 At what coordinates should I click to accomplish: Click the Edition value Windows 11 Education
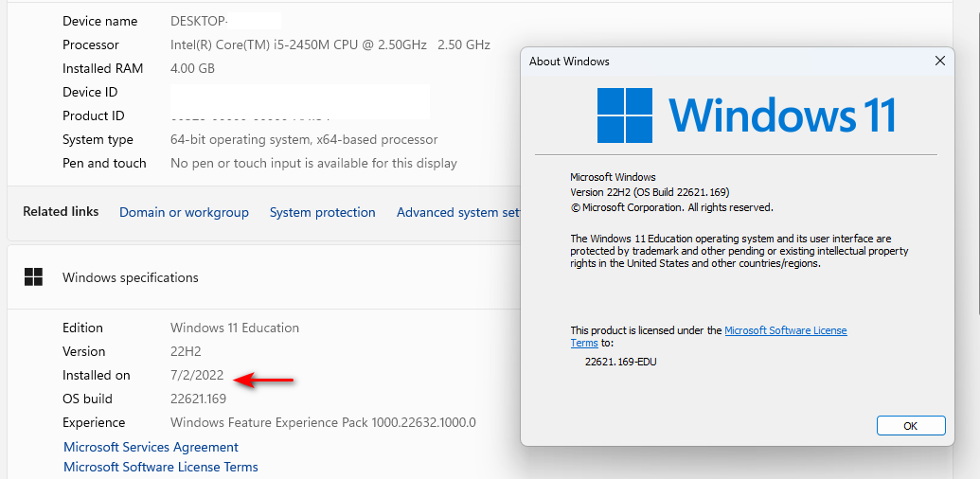pyautogui.click(x=235, y=328)
